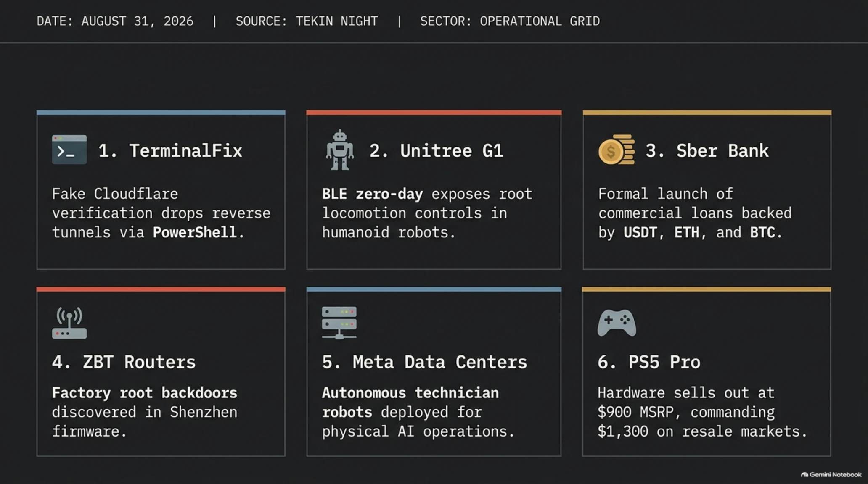Click the "verification drops reverse" description line
This screenshot has width=868, height=484.
[x=161, y=213]
